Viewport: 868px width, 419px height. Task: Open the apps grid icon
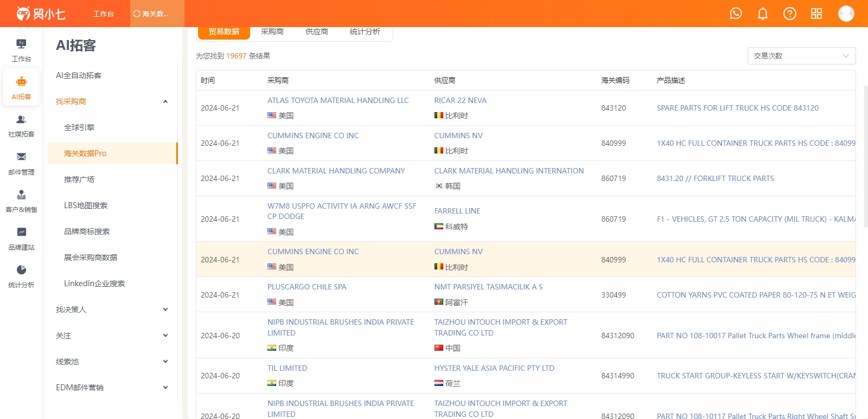pyautogui.click(x=816, y=14)
